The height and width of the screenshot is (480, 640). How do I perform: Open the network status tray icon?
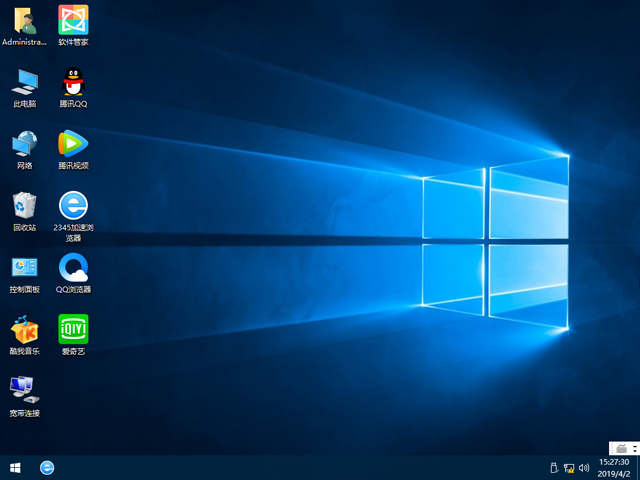tap(569, 468)
